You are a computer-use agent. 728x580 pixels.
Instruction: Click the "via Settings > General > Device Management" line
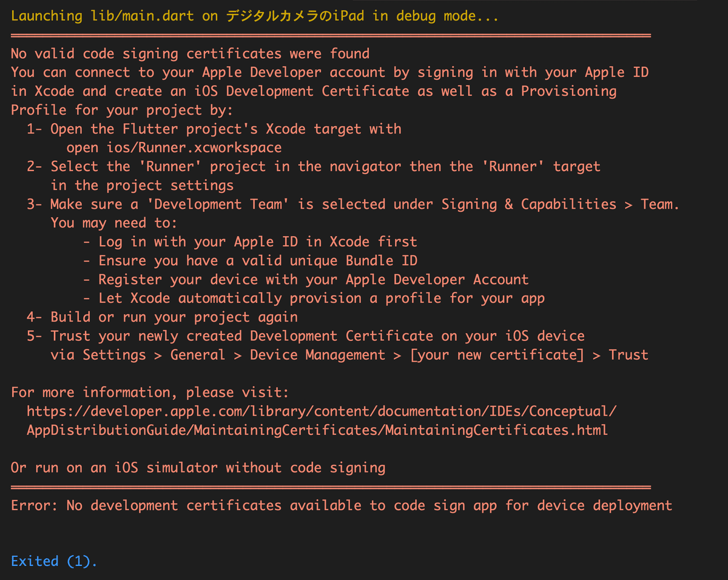(349, 355)
